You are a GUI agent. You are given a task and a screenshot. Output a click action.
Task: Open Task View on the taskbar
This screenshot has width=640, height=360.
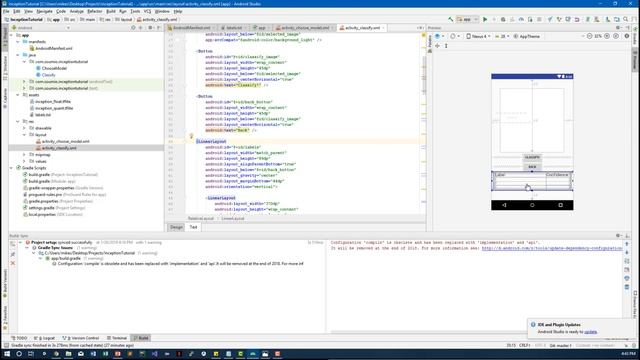coord(31,354)
